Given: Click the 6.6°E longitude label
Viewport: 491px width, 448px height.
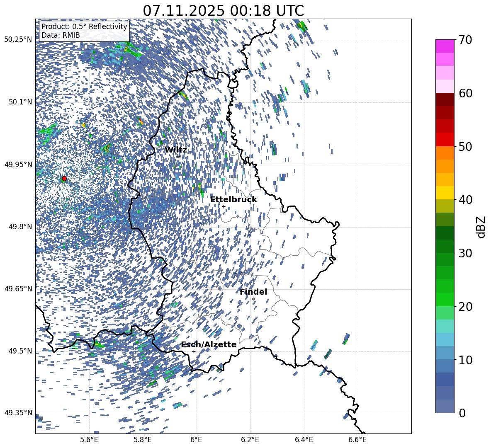Looking at the screenshot, I should [357, 440].
